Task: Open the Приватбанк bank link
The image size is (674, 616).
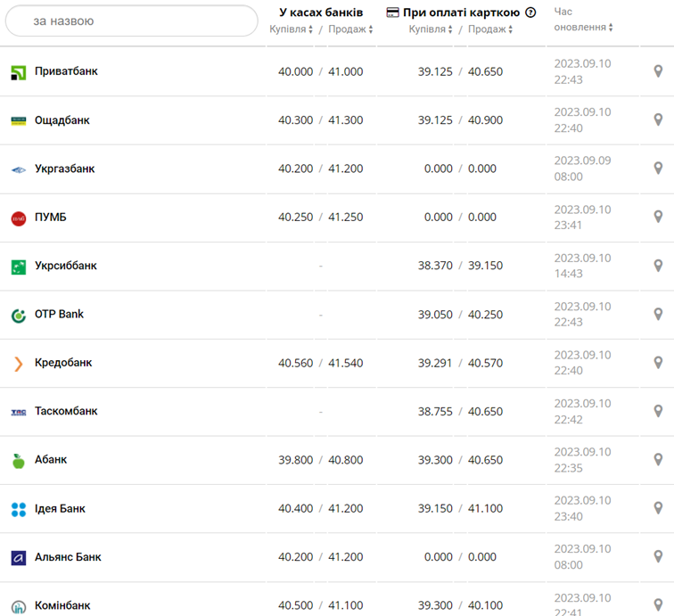Action: [x=66, y=71]
